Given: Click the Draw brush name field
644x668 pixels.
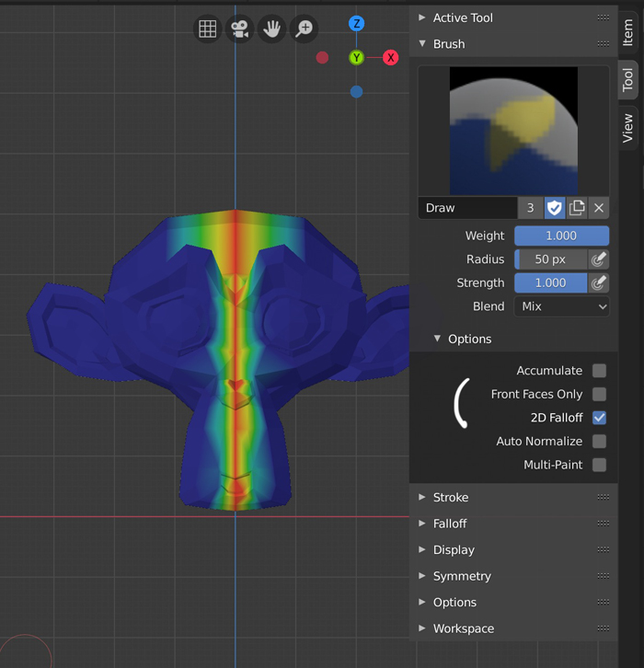Looking at the screenshot, I should coord(467,208).
